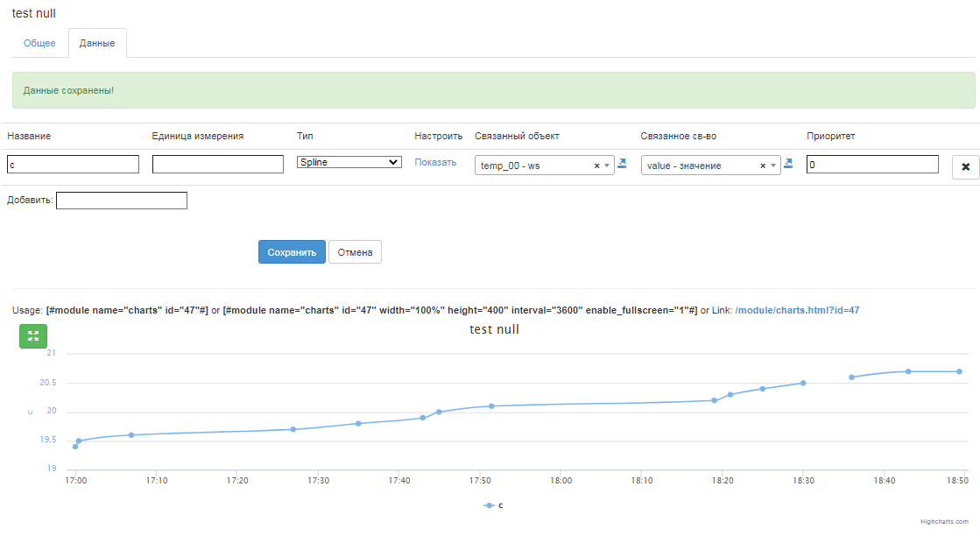Screen dimensions: 980x543
Task: Click the Отмена button
Action: point(355,252)
